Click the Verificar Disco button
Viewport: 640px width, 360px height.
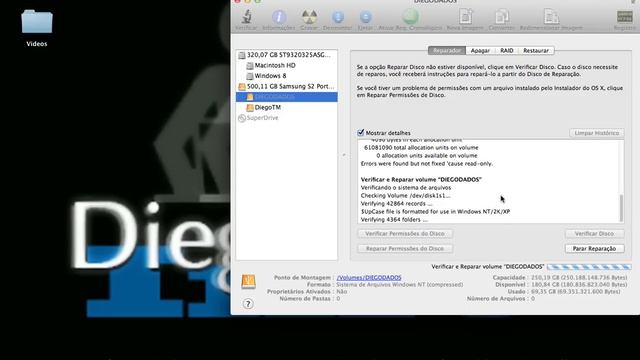(594, 234)
